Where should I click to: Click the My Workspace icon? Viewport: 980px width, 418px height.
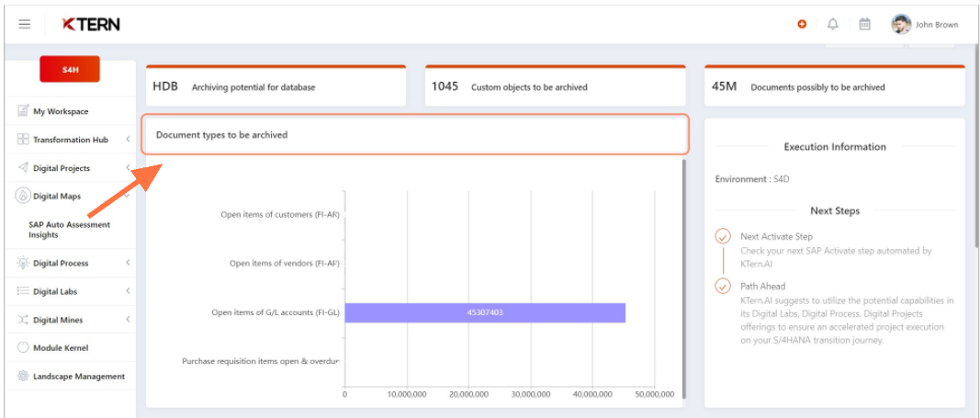click(x=23, y=110)
